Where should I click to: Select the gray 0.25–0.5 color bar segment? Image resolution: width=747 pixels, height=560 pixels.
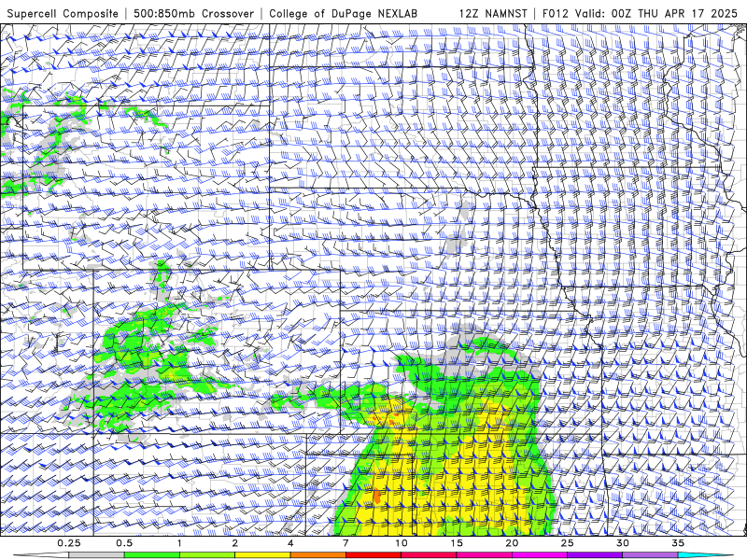point(96,555)
